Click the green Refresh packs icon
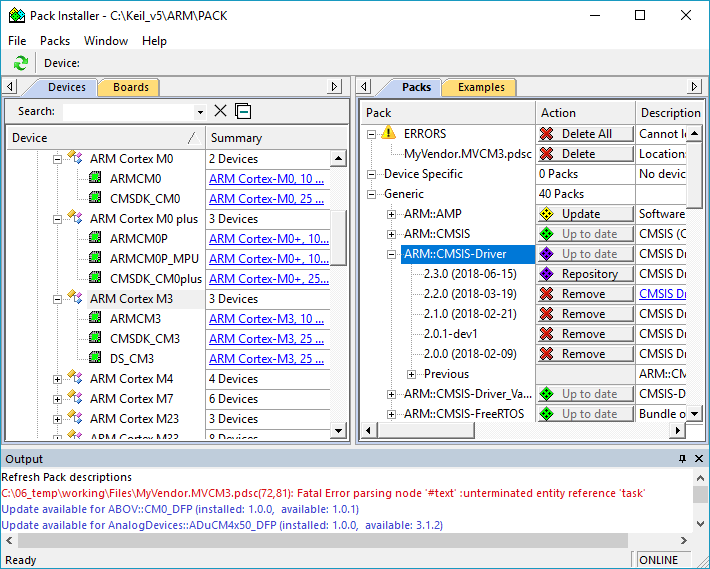The height and width of the screenshot is (569, 710). pos(20,63)
